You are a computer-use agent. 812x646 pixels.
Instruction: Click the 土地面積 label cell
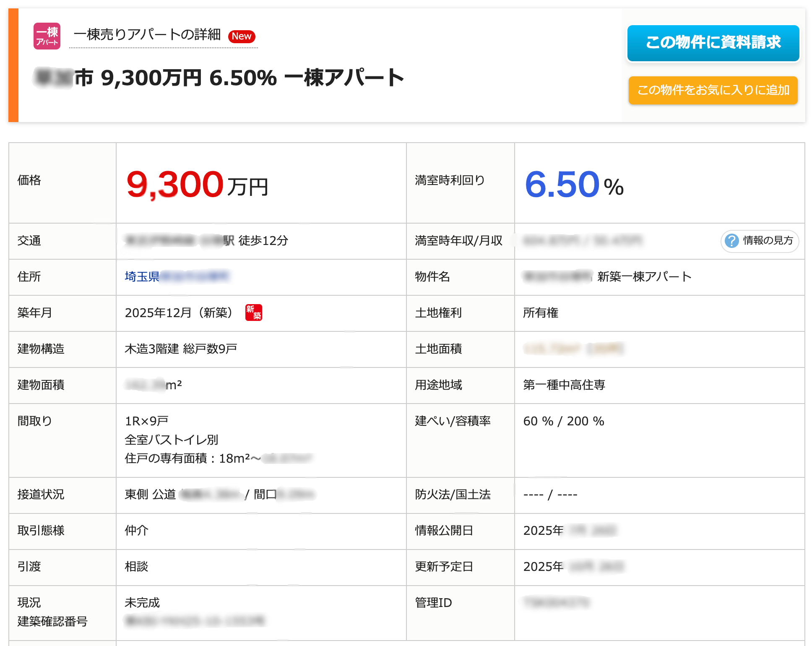(461, 349)
